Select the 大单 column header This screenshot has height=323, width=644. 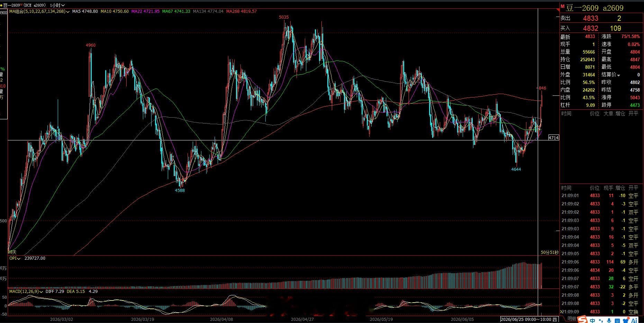pos(608,113)
